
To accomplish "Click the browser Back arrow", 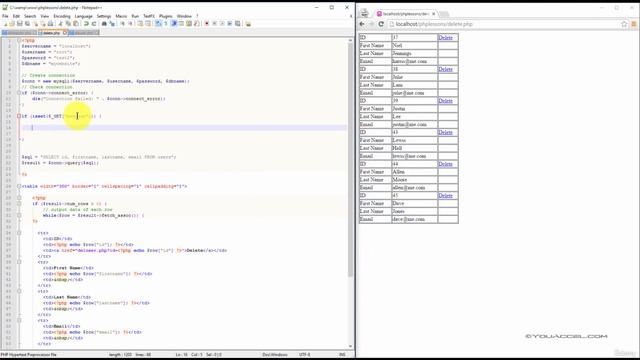I will 362,24.
